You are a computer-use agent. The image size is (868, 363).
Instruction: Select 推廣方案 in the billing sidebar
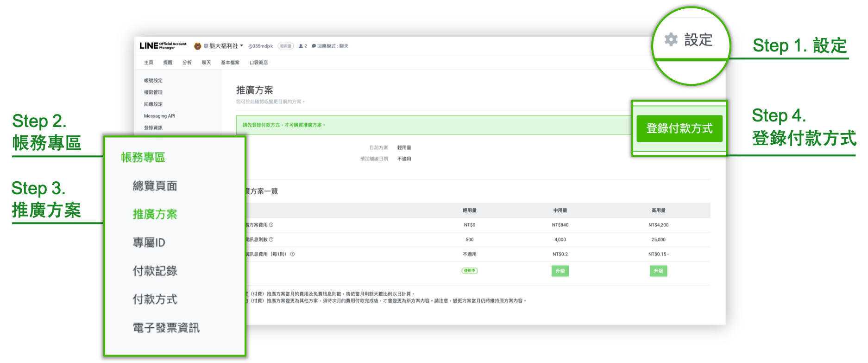pyautogui.click(x=155, y=214)
